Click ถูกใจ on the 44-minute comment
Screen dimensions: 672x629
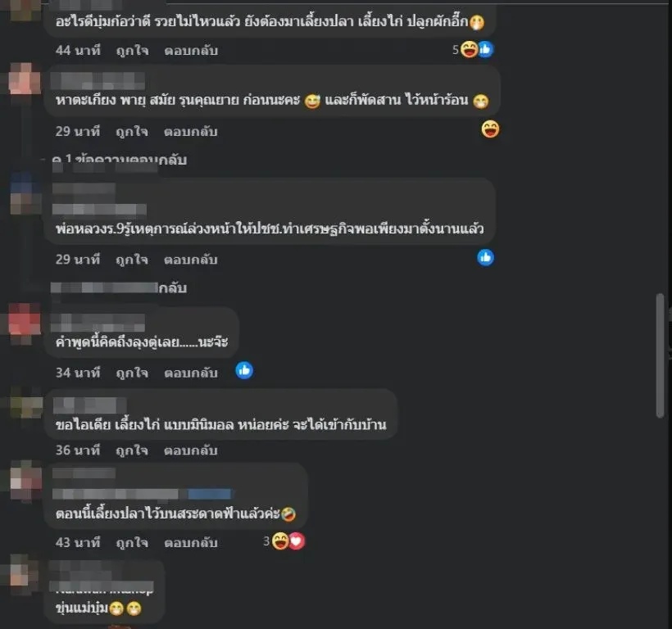coord(133,51)
